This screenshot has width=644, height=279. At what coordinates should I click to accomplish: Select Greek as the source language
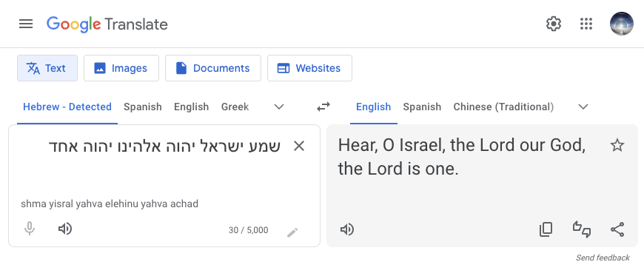pos(235,107)
